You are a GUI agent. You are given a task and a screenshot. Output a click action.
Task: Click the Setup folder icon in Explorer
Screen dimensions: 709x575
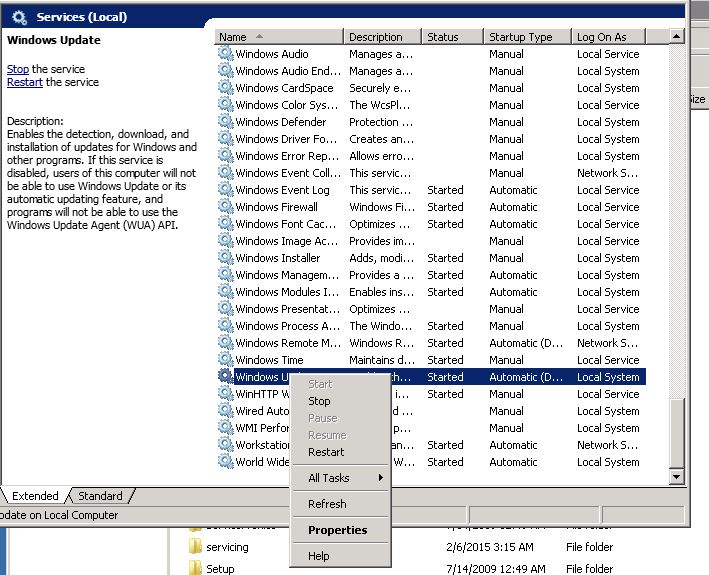(195, 568)
